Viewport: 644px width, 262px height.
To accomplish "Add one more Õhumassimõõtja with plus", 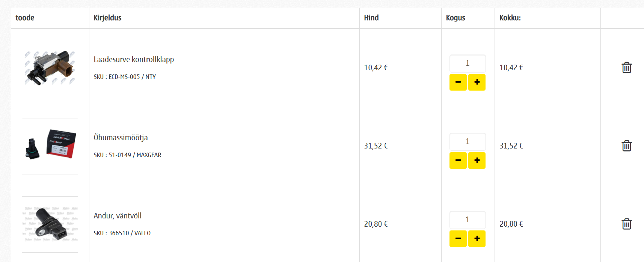I will tap(477, 161).
